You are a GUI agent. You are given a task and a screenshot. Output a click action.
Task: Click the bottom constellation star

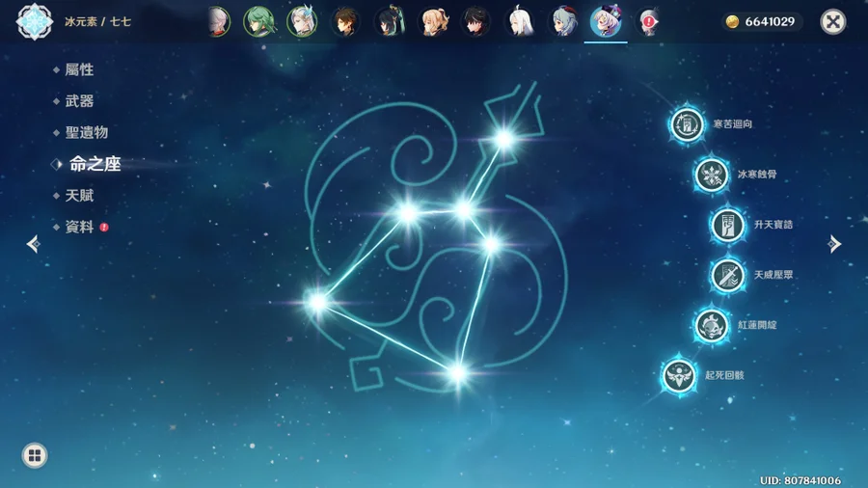(458, 373)
